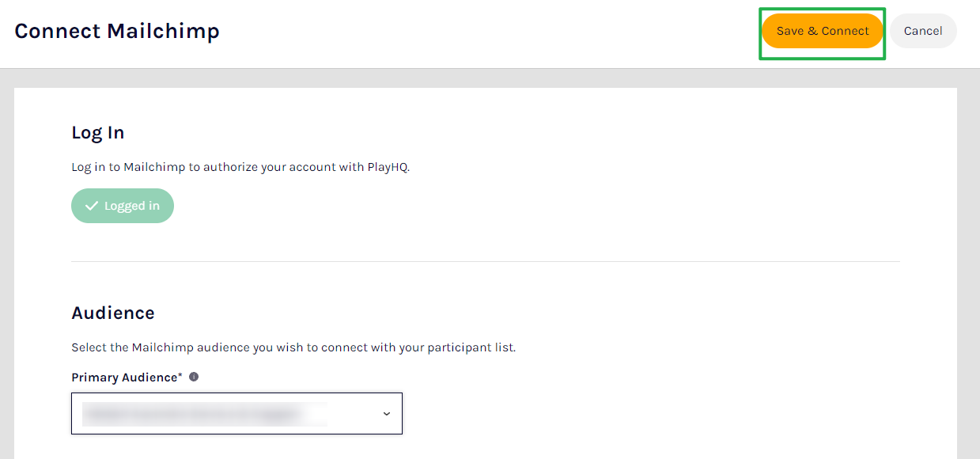Click the divider line between Log In and Audience
980x459 pixels.
click(x=486, y=261)
